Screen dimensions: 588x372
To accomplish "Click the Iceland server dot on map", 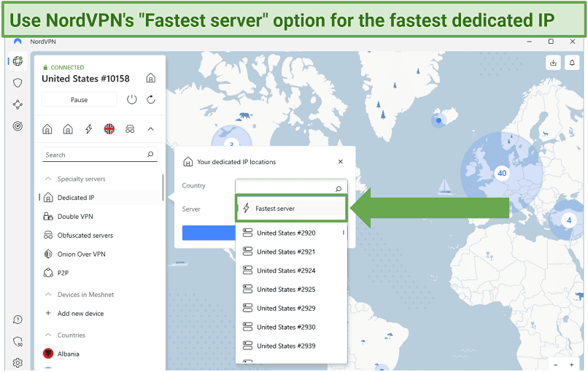I will (x=438, y=120).
